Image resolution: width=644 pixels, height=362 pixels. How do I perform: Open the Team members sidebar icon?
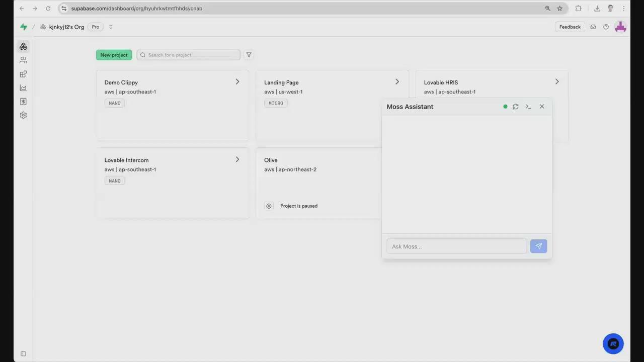click(23, 60)
